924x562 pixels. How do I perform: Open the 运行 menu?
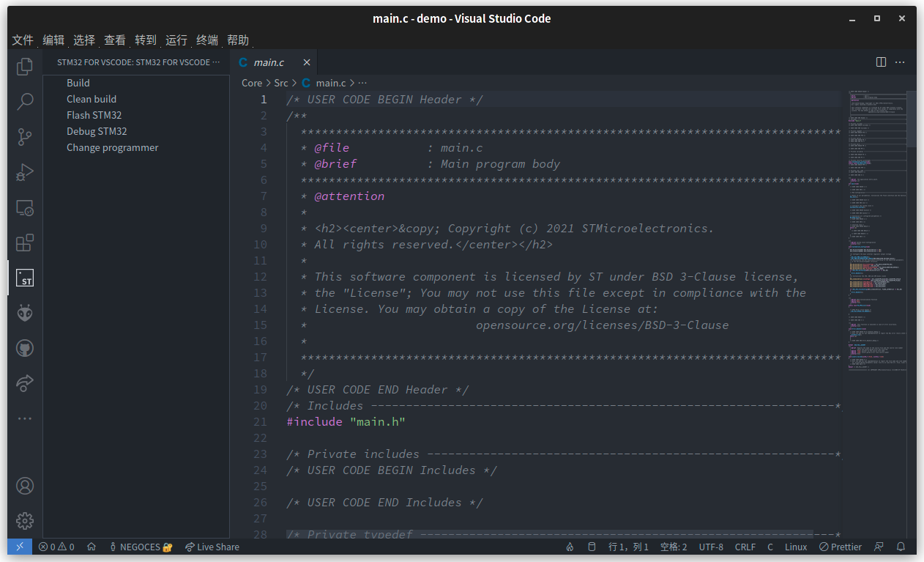click(176, 40)
